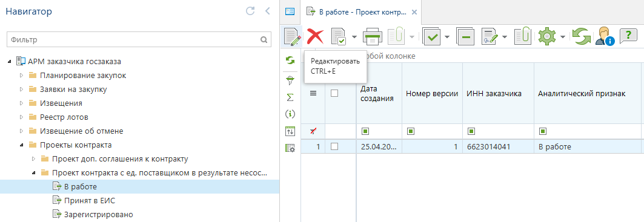Click the sort arrows table icon

pyautogui.click(x=290, y=131)
